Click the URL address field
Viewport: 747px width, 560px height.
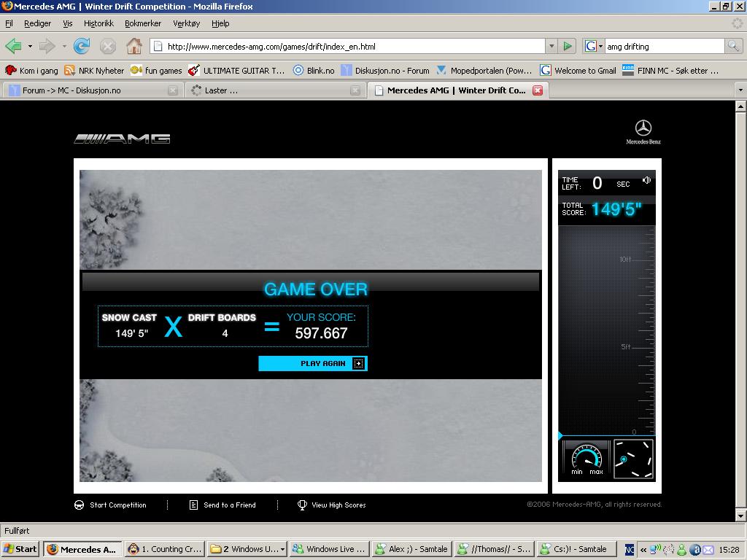coord(347,46)
